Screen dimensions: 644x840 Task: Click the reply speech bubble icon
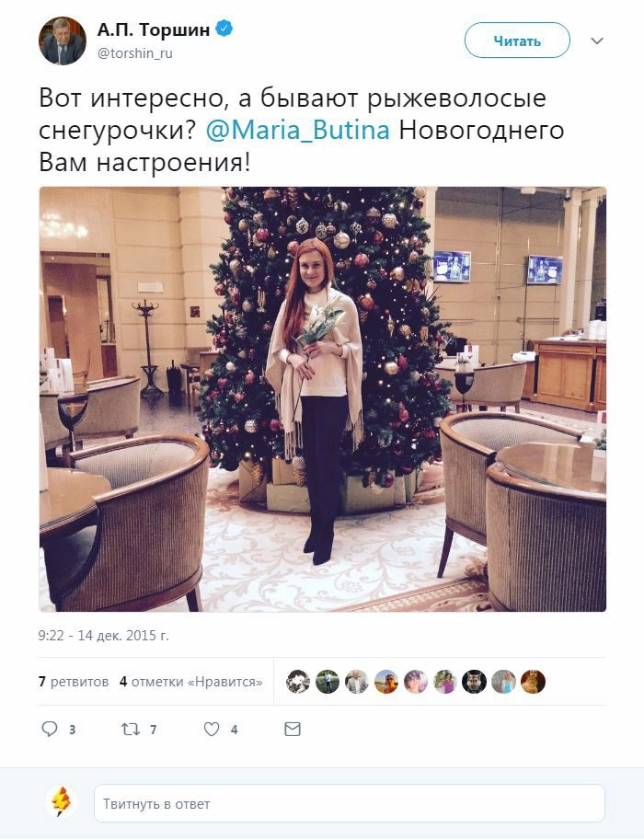tap(50, 729)
